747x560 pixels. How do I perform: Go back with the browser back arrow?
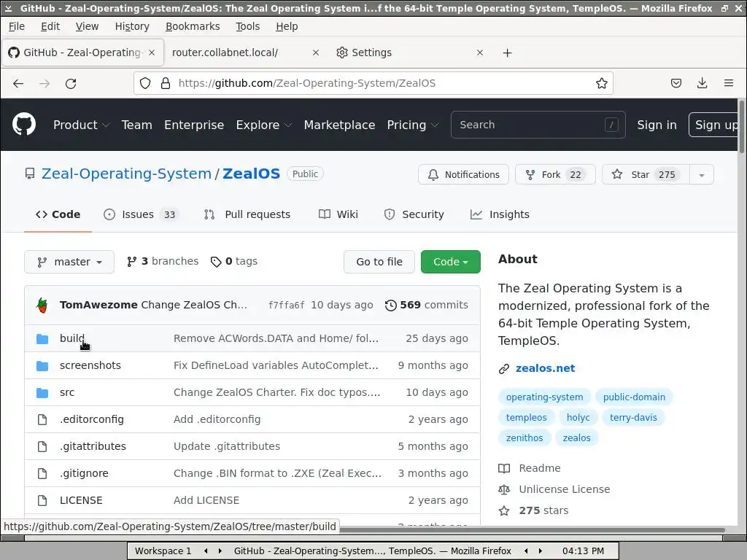point(18,83)
